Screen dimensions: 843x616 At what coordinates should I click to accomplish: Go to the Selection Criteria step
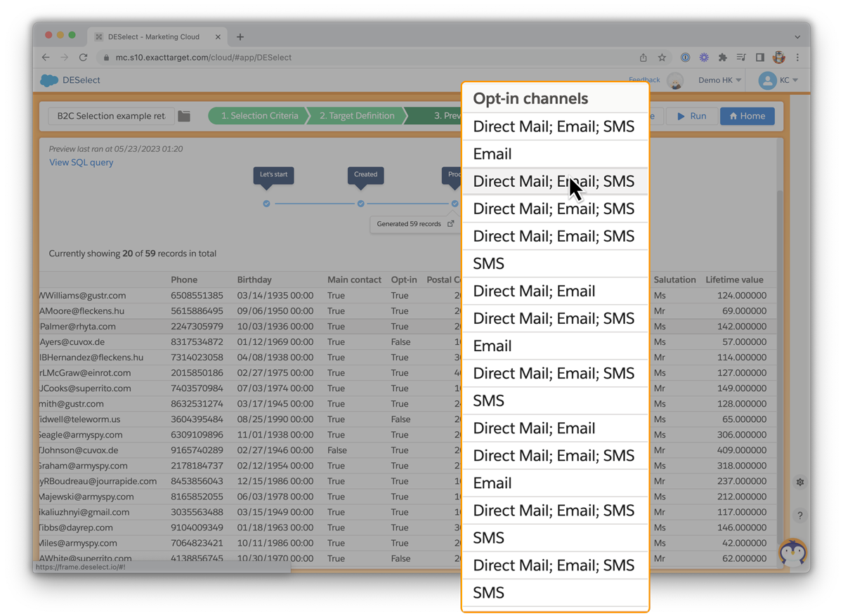pos(259,116)
